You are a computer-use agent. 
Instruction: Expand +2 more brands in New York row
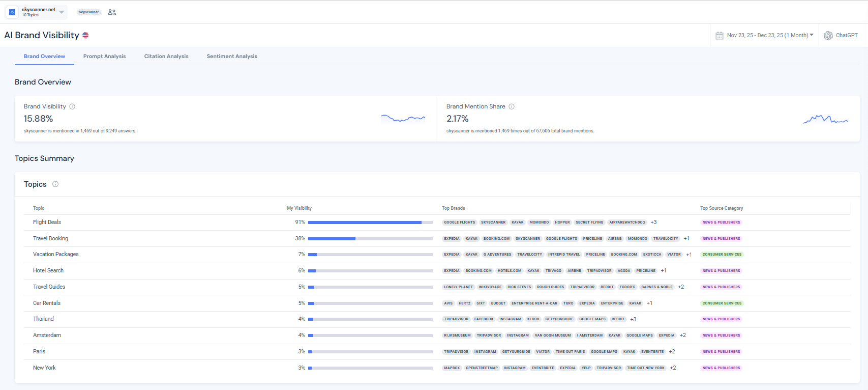click(x=673, y=368)
